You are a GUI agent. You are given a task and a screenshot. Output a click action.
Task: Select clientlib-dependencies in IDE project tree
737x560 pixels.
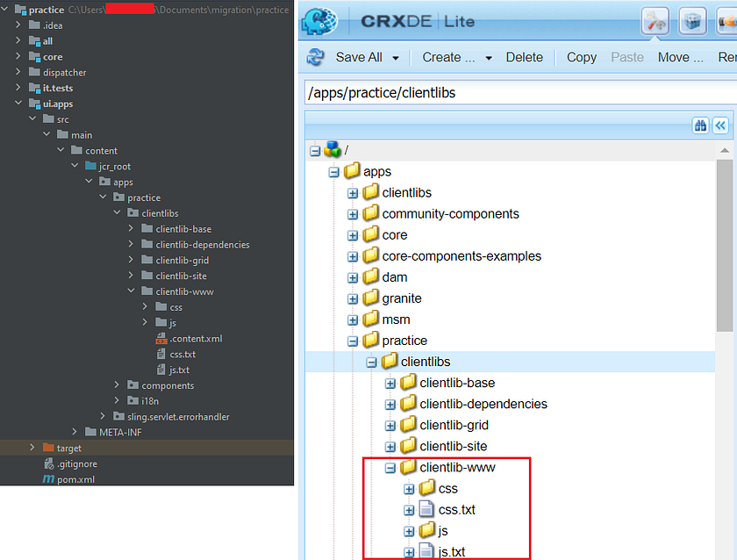(x=203, y=245)
